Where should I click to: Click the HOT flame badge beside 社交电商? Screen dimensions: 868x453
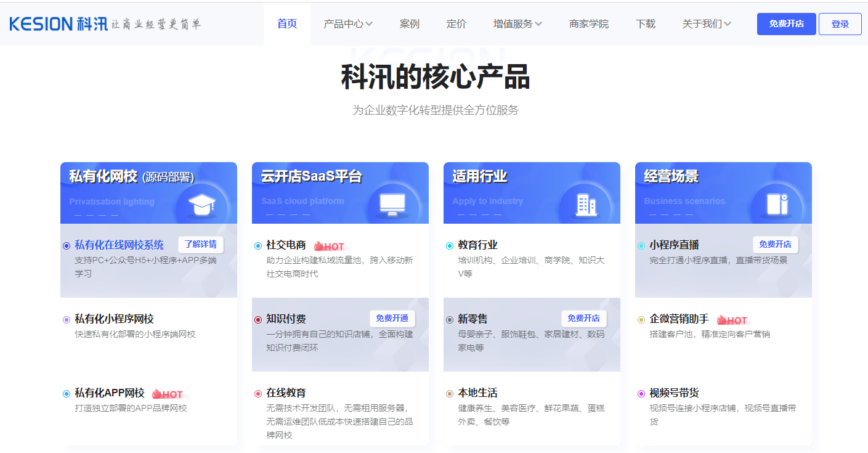(x=329, y=246)
